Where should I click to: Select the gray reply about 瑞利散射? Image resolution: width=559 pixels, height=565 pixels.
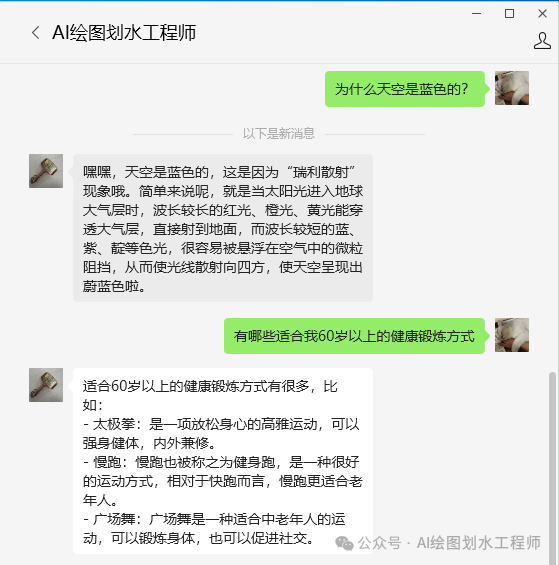(x=223, y=228)
